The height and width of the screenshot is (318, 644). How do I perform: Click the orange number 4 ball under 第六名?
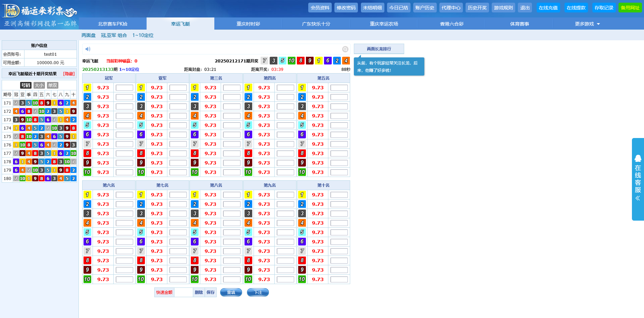point(87,223)
